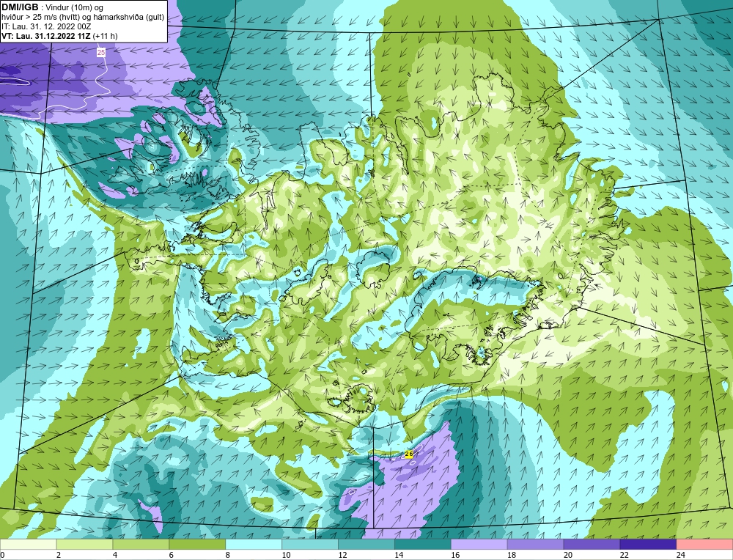
Task: Pick the 6–8 m/s dark green swatch
Action: tap(197, 544)
